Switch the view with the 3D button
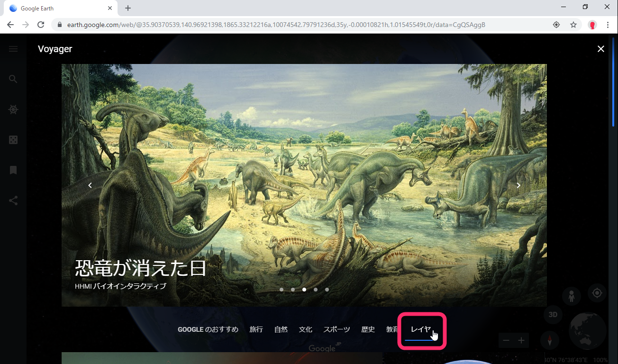Screen dimensions: 618x364 [553, 315]
